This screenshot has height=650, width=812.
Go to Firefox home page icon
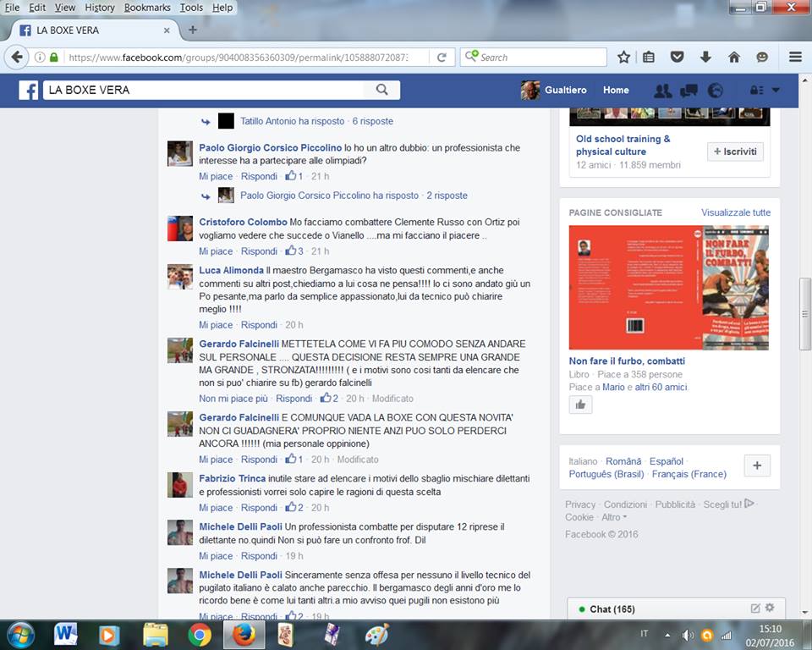[x=733, y=58]
